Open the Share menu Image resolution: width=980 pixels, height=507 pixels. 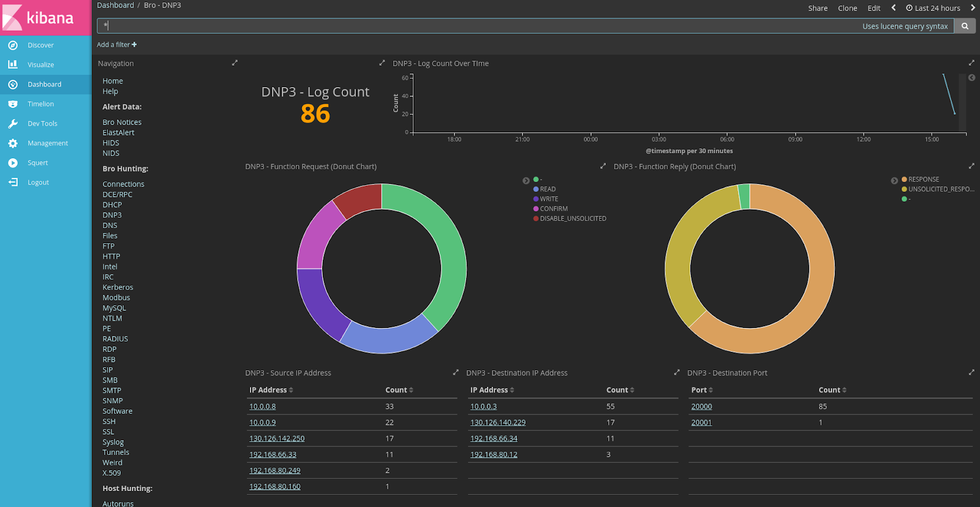(818, 8)
